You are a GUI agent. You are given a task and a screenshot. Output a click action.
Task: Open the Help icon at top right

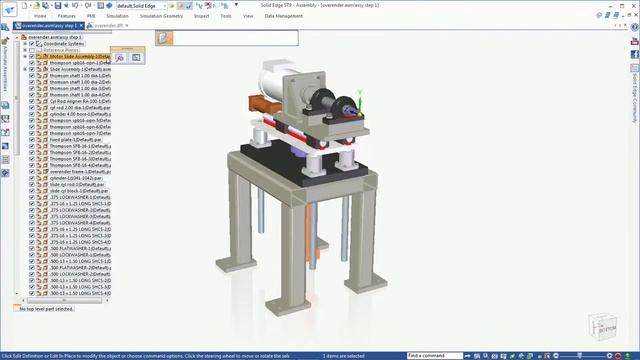coord(635,27)
